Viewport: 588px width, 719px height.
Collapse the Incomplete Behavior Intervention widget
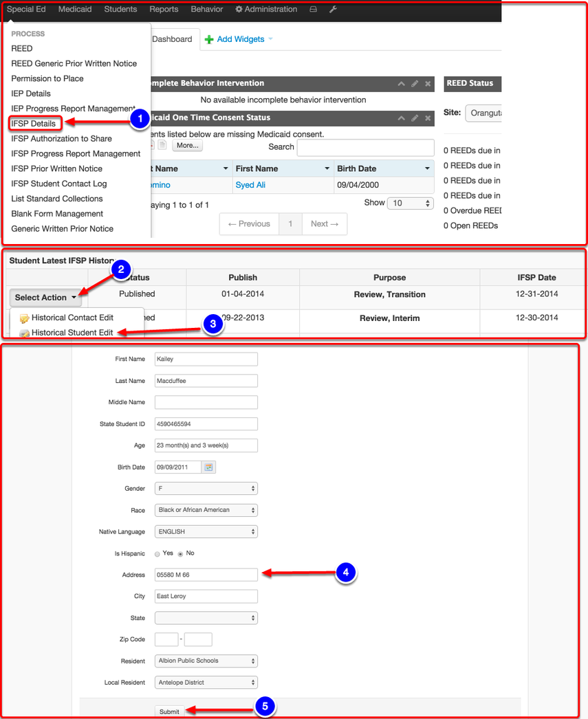point(402,83)
